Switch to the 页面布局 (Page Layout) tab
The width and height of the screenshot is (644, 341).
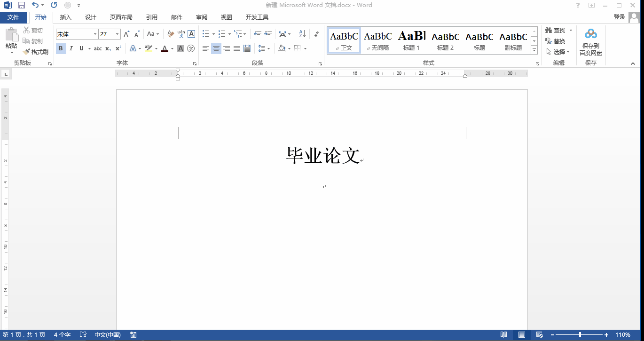121,17
